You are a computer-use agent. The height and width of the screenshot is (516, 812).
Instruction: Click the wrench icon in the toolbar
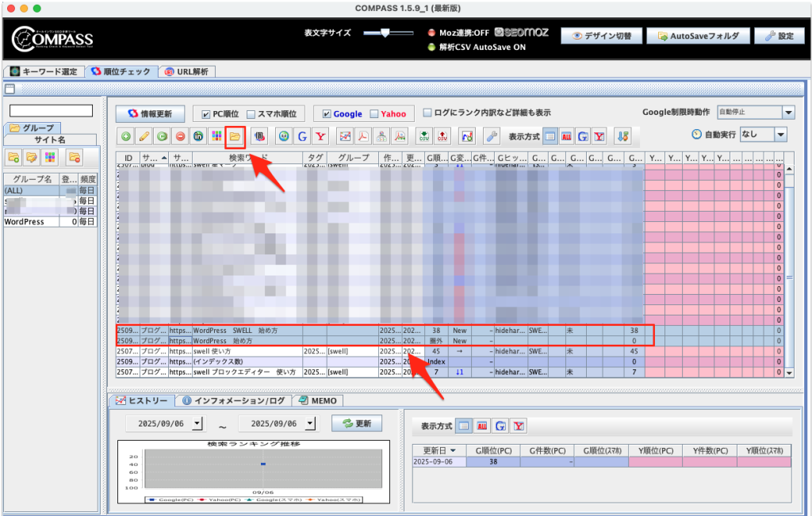pyautogui.click(x=492, y=136)
